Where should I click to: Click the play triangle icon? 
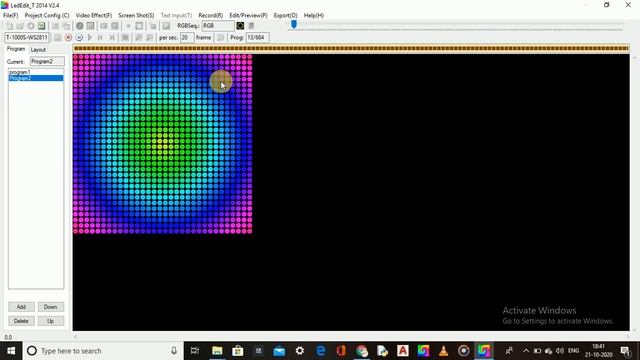point(90,38)
